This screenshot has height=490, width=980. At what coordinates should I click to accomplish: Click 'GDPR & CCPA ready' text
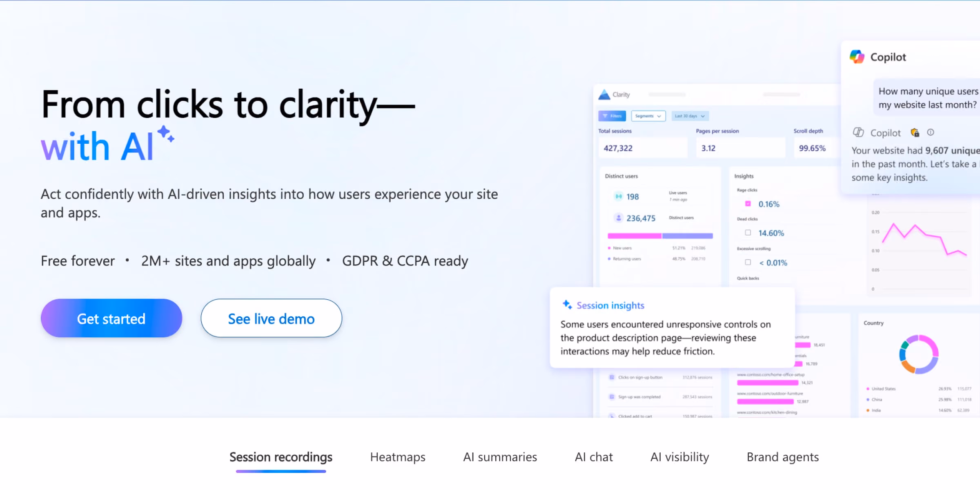tap(405, 261)
